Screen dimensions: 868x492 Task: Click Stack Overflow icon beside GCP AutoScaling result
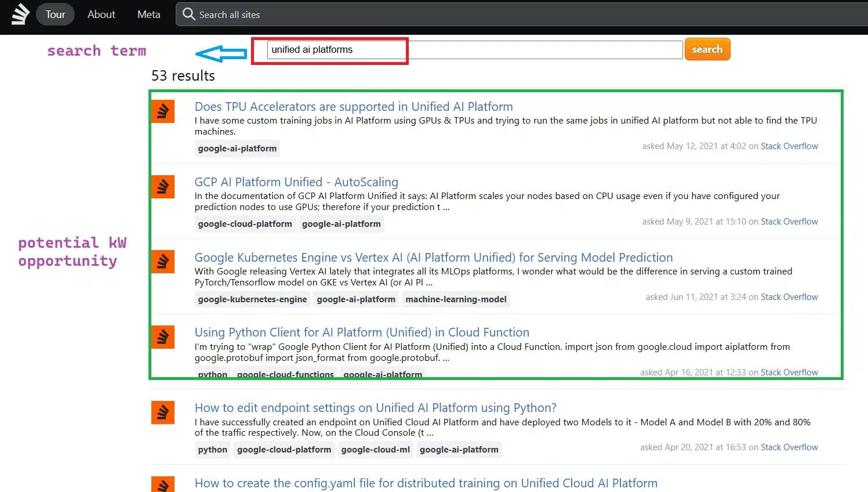click(163, 187)
